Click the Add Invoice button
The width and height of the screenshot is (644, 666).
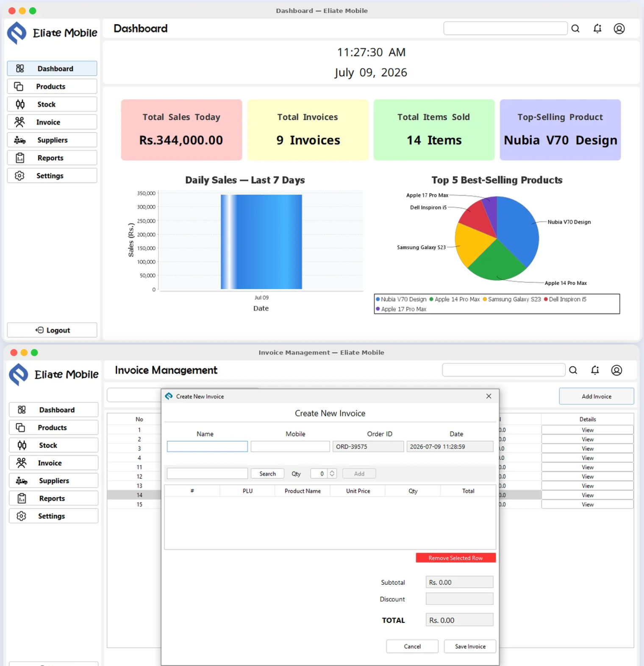click(x=597, y=396)
